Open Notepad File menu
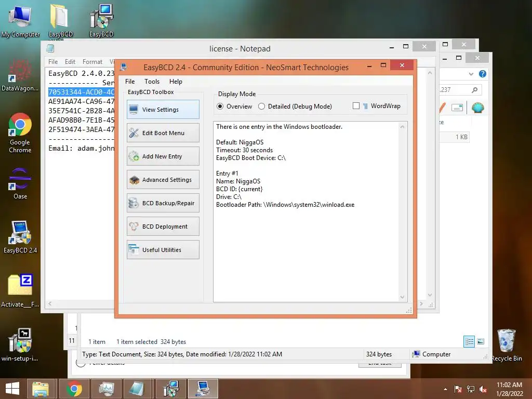The image size is (532, 399). pos(53,62)
